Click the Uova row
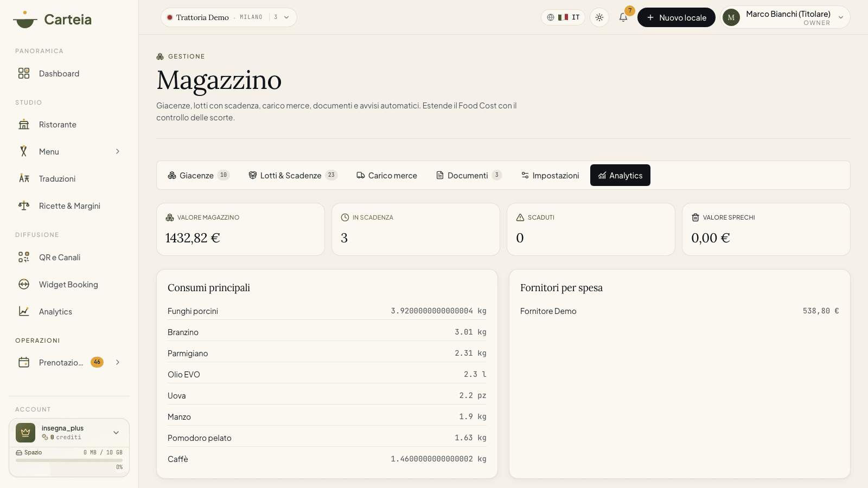This screenshot has width=868, height=488. (x=327, y=396)
